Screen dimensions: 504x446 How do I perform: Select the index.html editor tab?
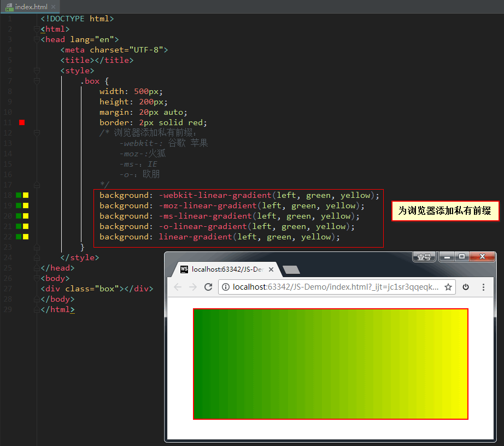(30, 7)
